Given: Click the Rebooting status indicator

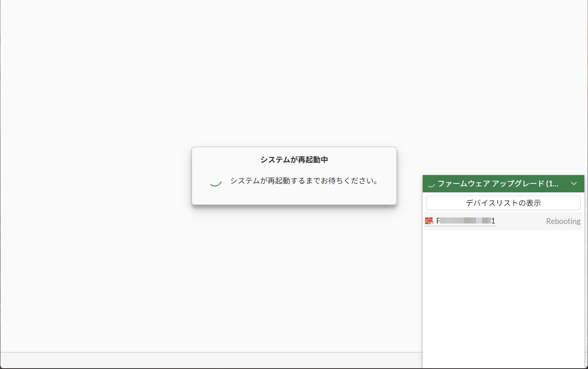Looking at the screenshot, I should [x=563, y=221].
